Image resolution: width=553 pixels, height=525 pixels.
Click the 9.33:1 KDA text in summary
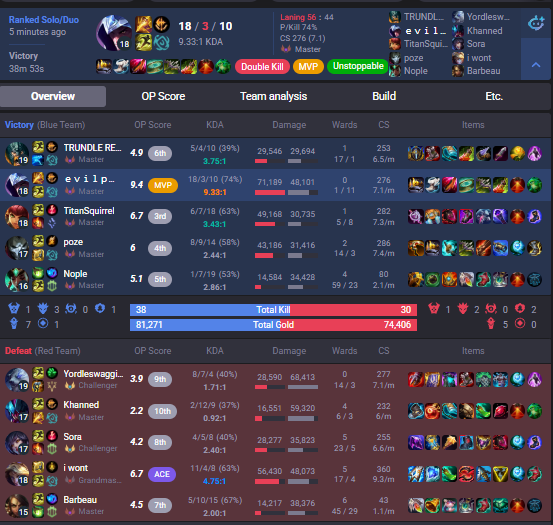200,42
